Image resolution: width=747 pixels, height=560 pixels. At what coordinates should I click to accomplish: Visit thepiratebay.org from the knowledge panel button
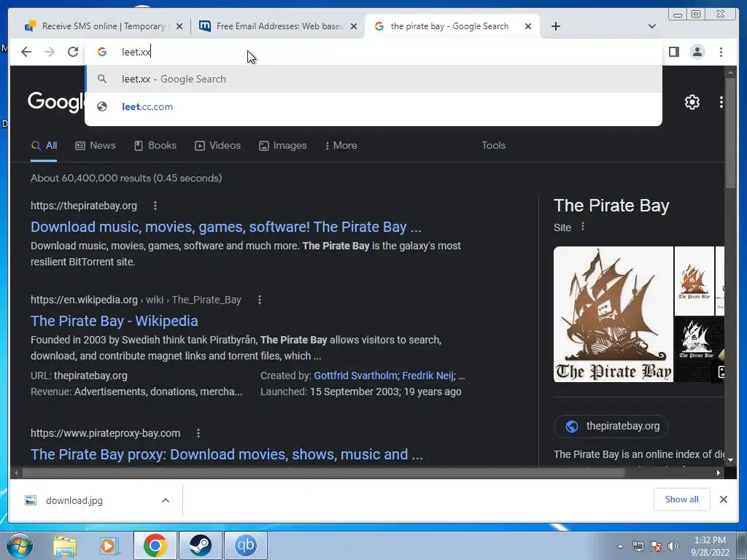pyautogui.click(x=611, y=426)
